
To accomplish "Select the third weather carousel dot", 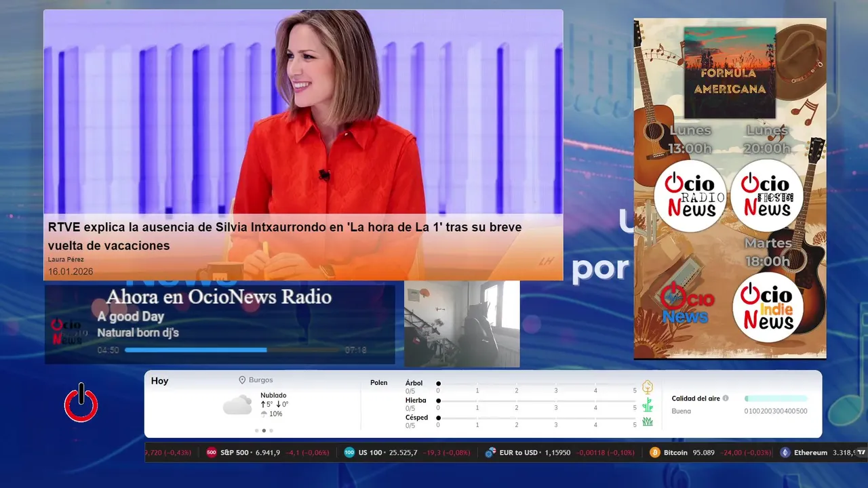I will pos(271,430).
